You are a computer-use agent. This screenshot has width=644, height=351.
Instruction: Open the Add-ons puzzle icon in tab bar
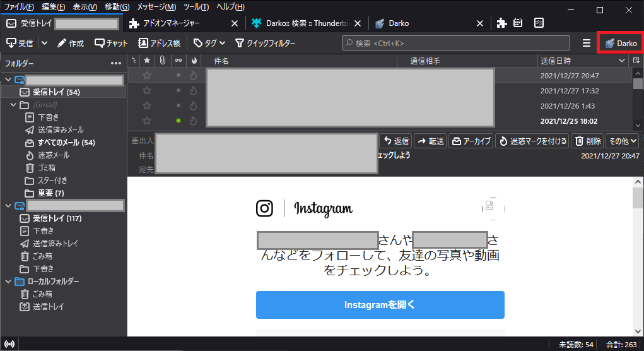(501, 23)
